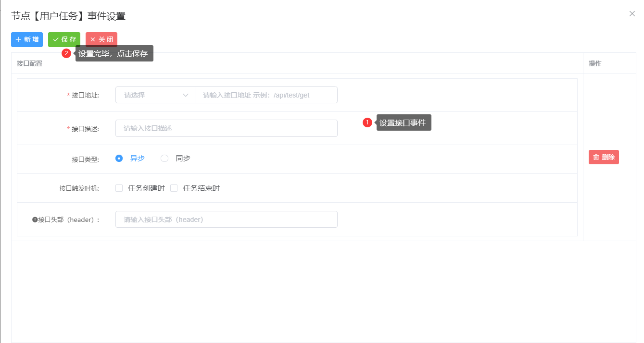Click the red 删除 delete button

(x=604, y=157)
